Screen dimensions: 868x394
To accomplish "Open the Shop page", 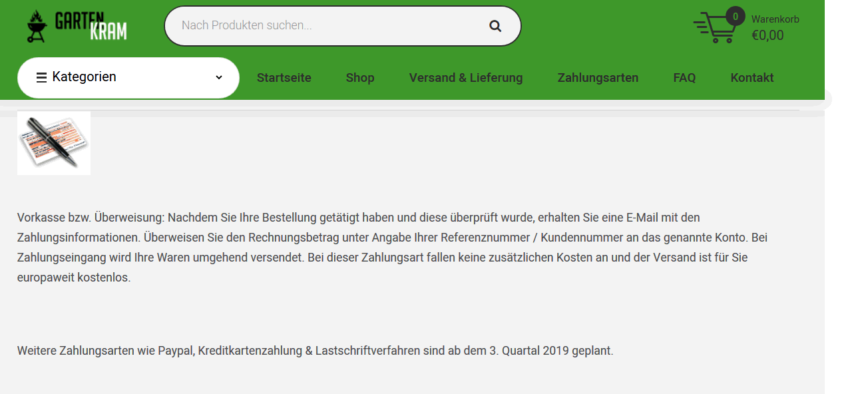I will point(360,78).
